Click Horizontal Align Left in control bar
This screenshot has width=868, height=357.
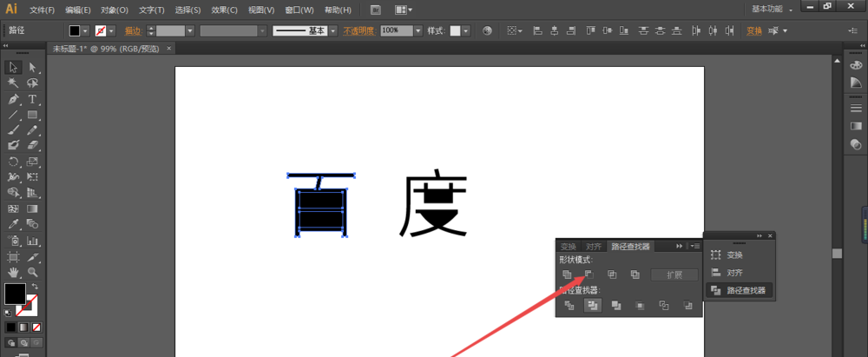click(537, 31)
